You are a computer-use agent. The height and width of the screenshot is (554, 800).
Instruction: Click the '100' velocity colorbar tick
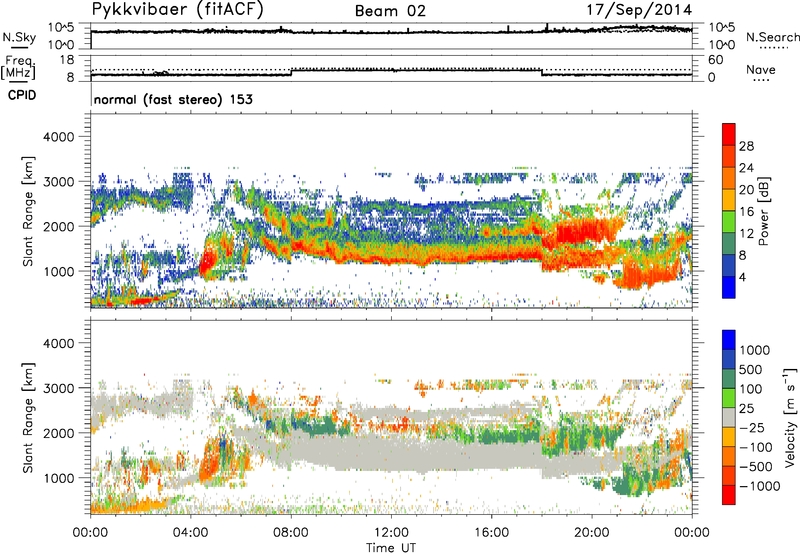tap(751, 389)
